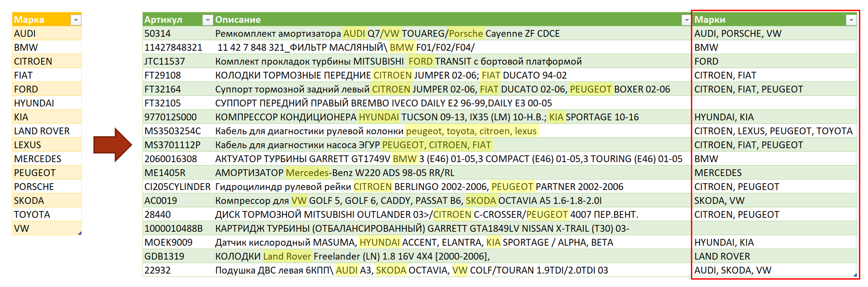Image resolution: width=868 pixels, height=287 pixels.
Task: Select article cell 1000010488B
Action: click(x=178, y=229)
